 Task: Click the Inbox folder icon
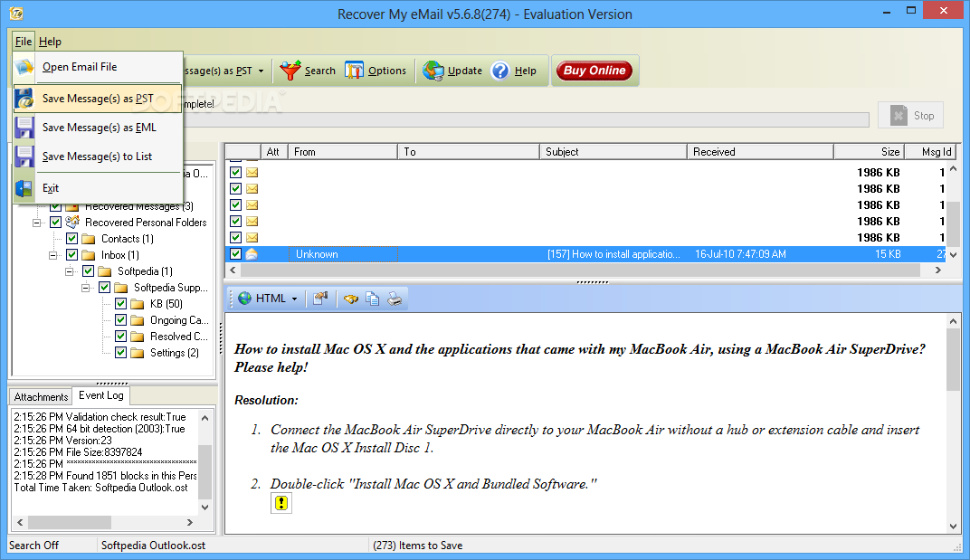tap(89, 255)
